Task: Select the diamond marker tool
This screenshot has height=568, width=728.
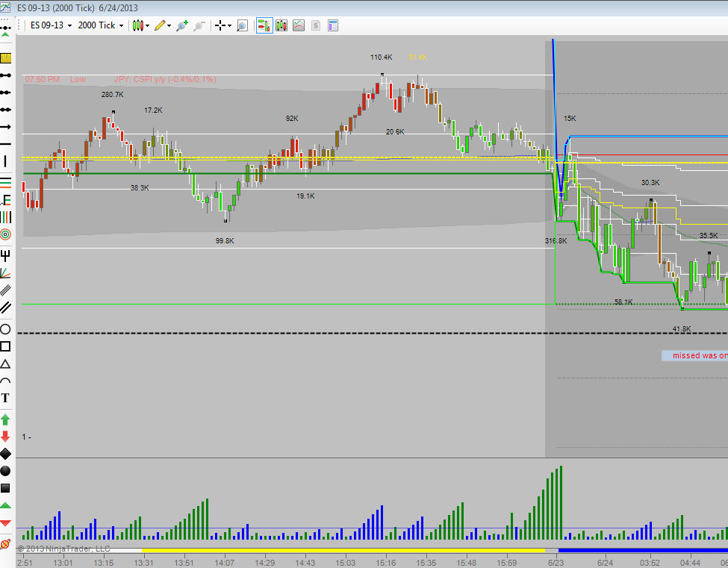Action: (5, 453)
